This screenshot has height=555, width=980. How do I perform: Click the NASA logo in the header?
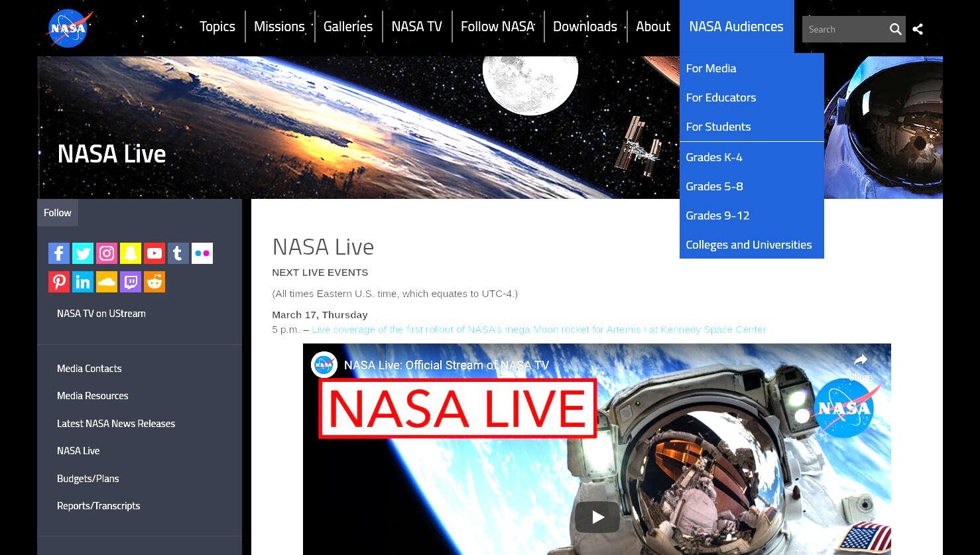[x=70, y=29]
